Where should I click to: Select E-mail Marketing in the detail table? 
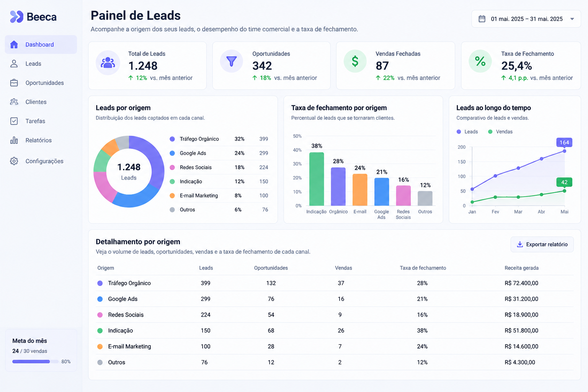tap(129, 346)
